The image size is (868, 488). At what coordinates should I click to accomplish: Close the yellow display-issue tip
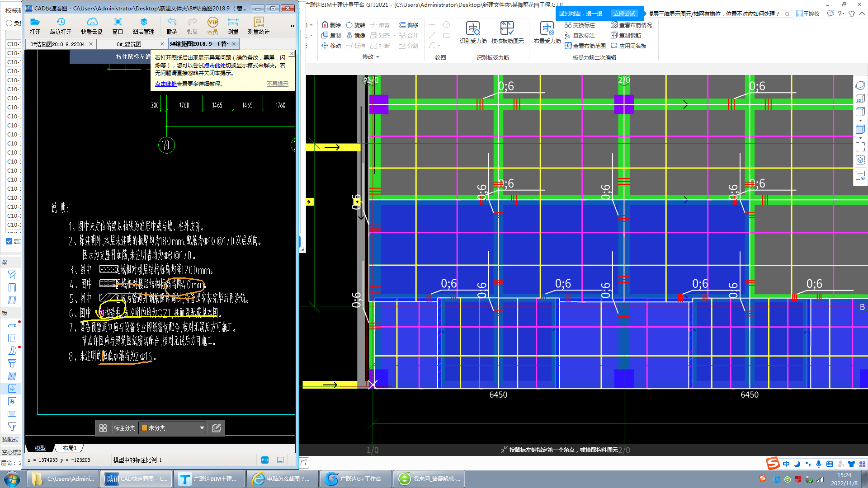[x=292, y=54]
